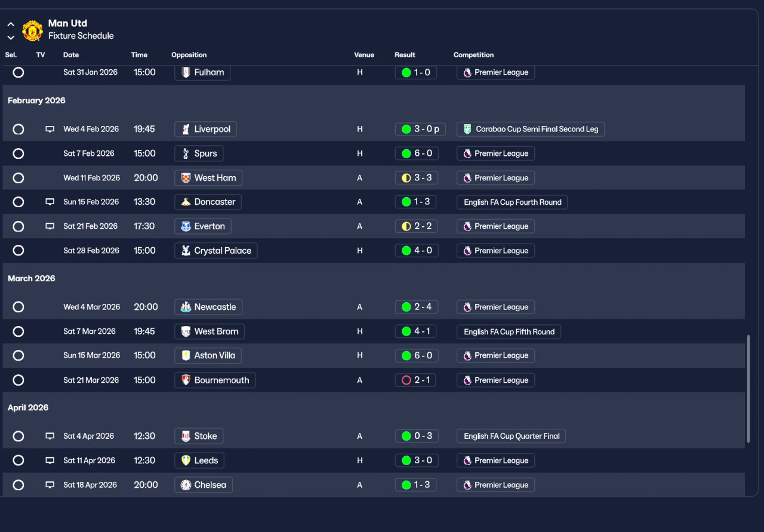Click the Everton club badge
The height and width of the screenshot is (532, 764).
pyautogui.click(x=186, y=226)
